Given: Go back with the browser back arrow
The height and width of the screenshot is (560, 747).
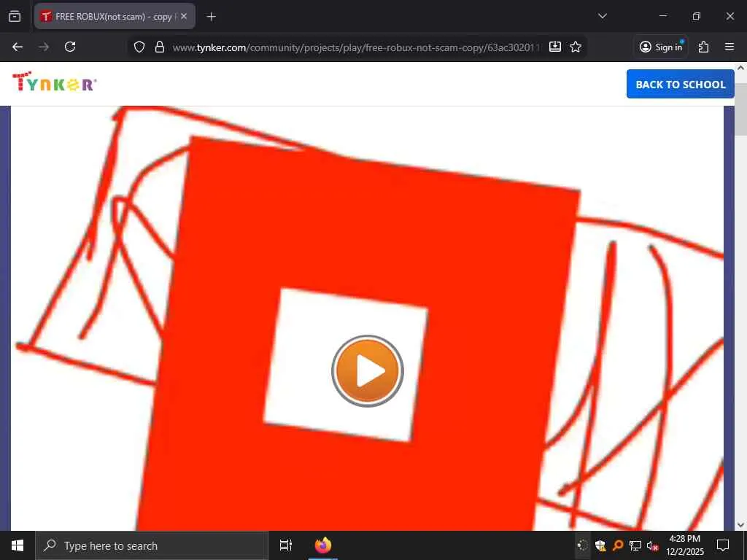Looking at the screenshot, I should click(18, 47).
